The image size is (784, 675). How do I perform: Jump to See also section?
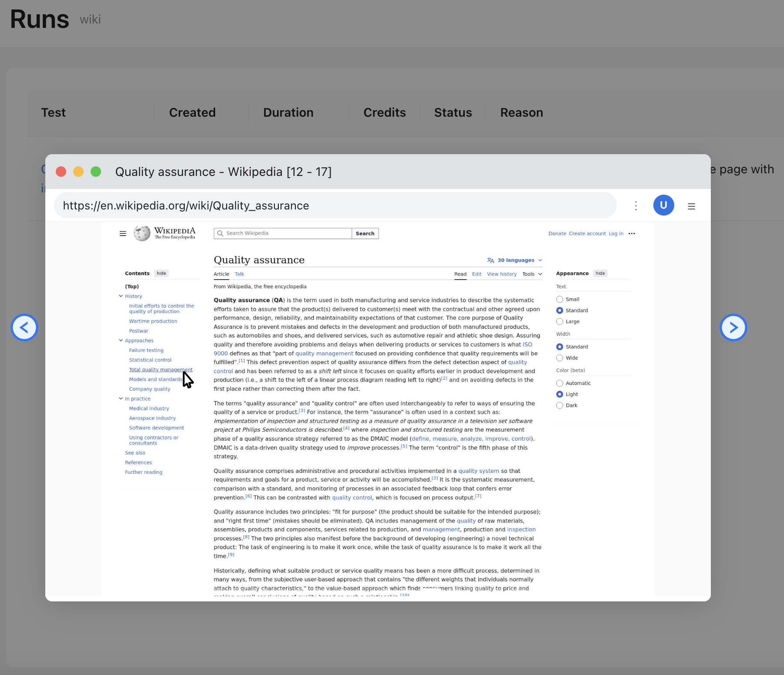pyautogui.click(x=135, y=453)
